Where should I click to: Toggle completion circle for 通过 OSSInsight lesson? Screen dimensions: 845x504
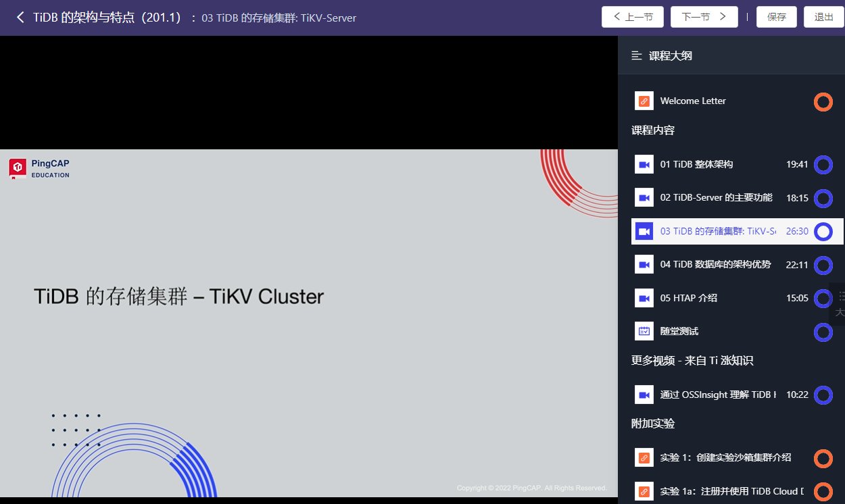click(x=823, y=395)
